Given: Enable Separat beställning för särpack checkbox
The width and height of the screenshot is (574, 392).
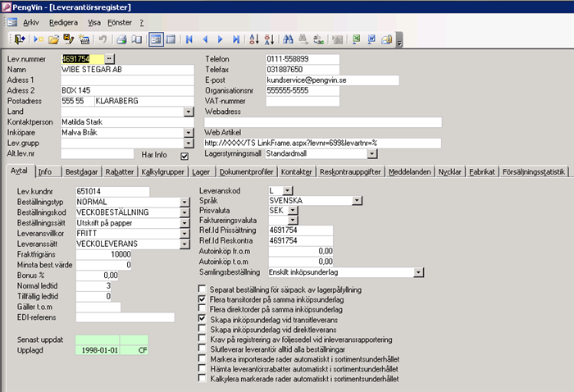Looking at the screenshot, I should tap(203, 289).
